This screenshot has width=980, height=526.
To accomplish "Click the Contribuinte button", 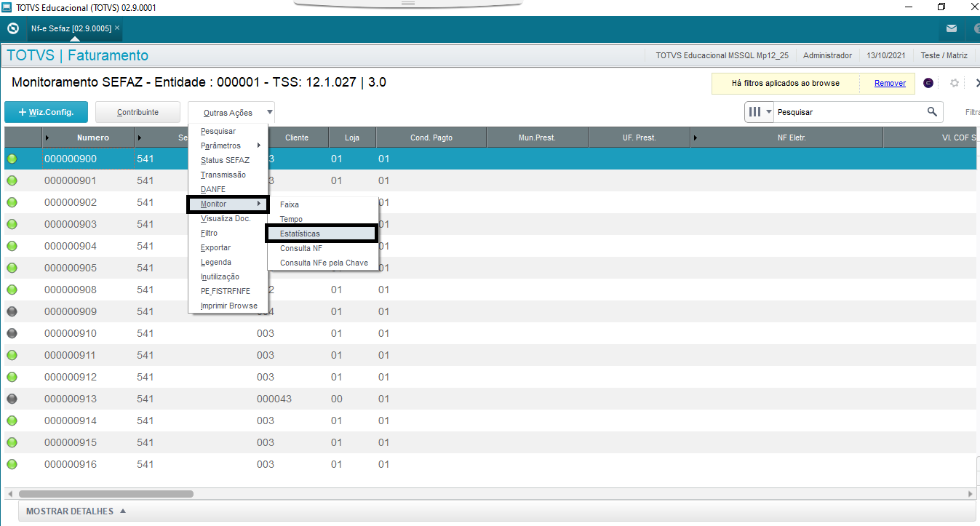I will coord(138,112).
